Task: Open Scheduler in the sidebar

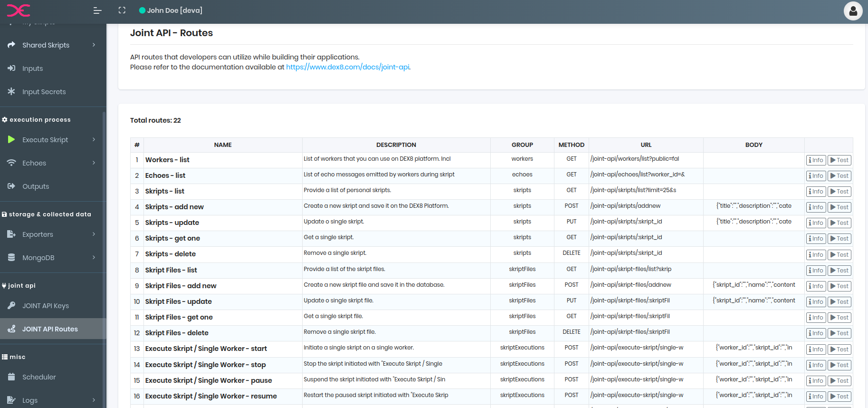Action: tap(53, 377)
